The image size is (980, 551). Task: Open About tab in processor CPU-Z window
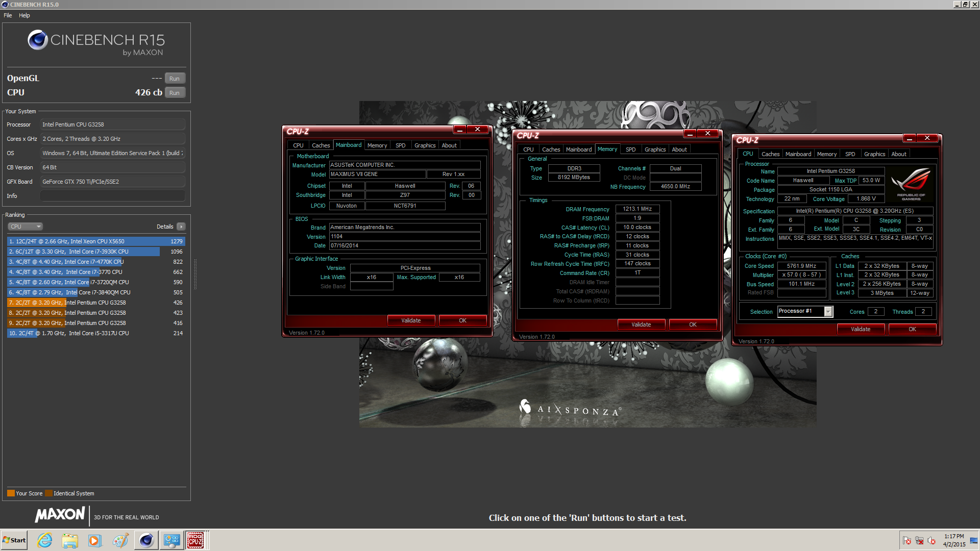coord(899,154)
